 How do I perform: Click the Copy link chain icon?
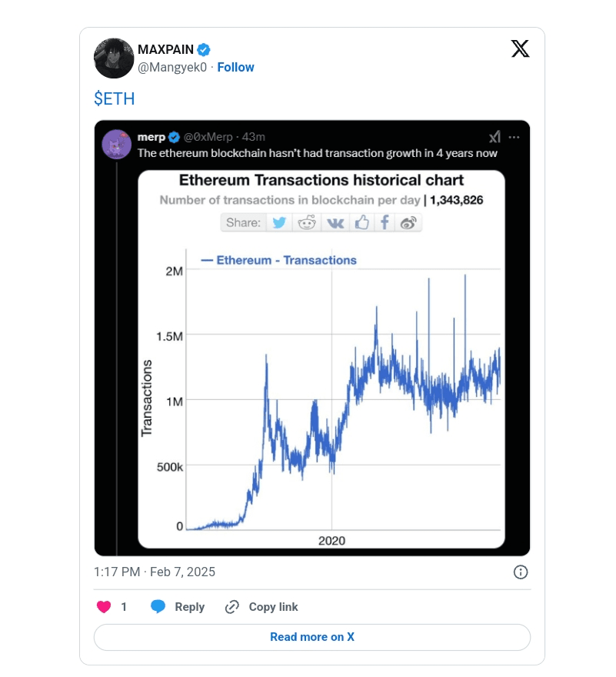click(231, 607)
